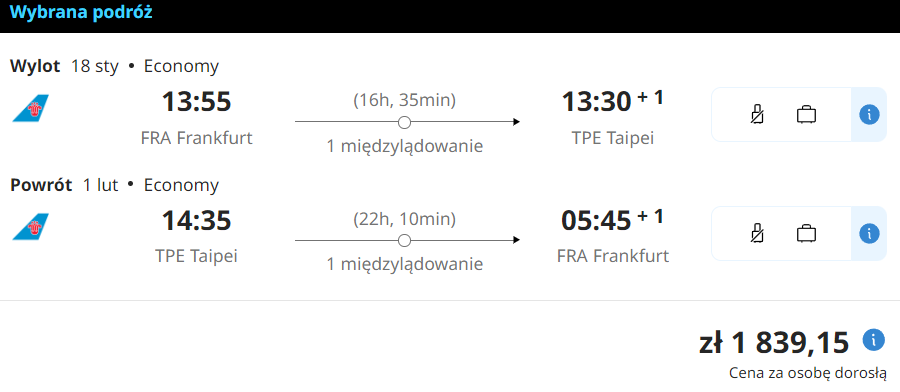
Task: Click no carry-on icon for return flight
Action: 758,234
